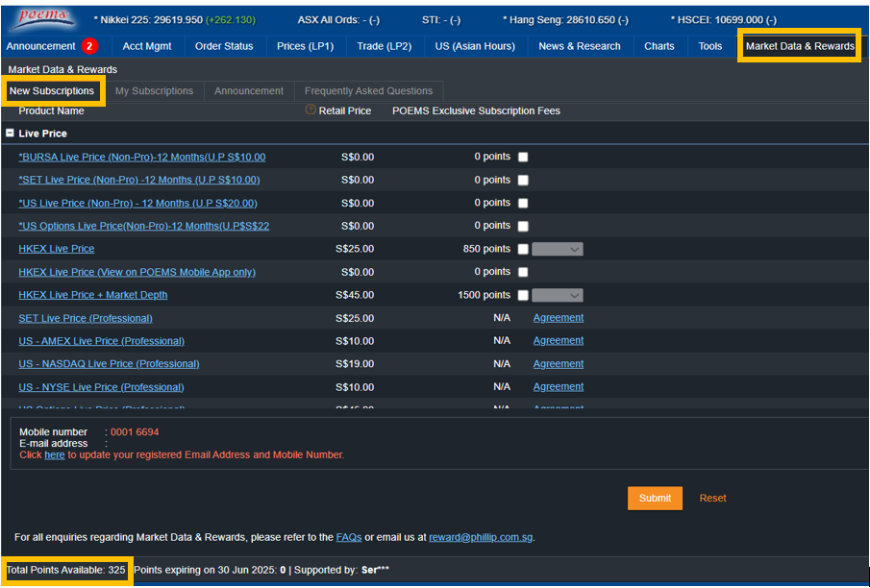Click the STI index quote
Viewport: 870px width, 588px height.
click(441, 20)
